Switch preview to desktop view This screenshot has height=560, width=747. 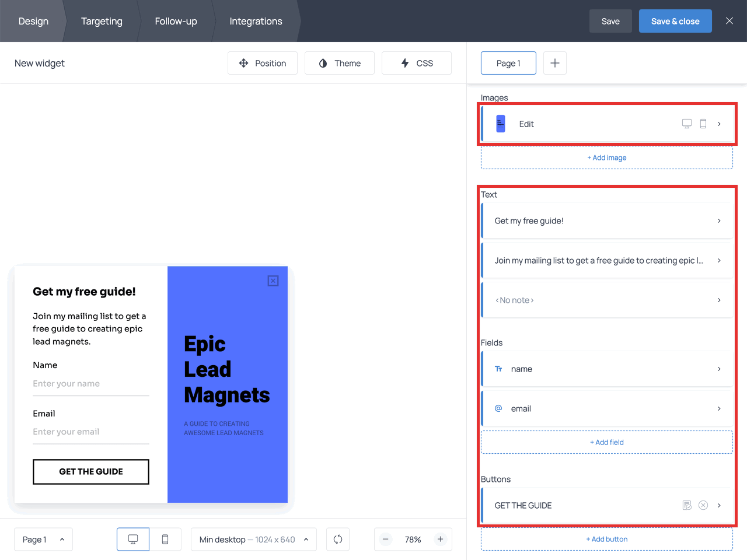(x=132, y=539)
